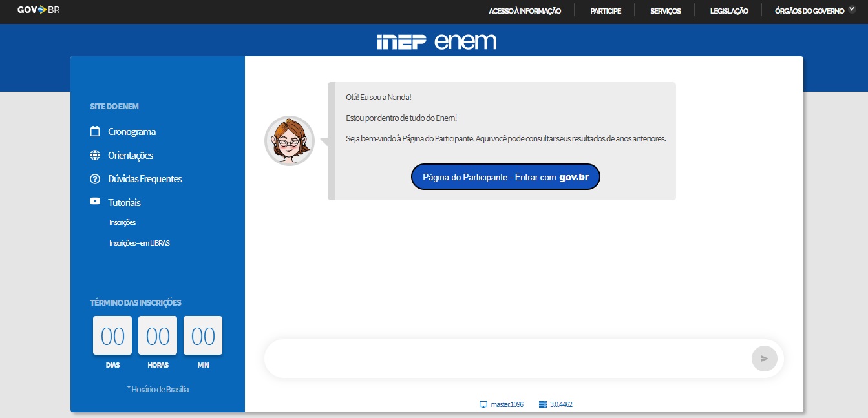Click the server icon beside 3.0.4462

tap(542, 404)
